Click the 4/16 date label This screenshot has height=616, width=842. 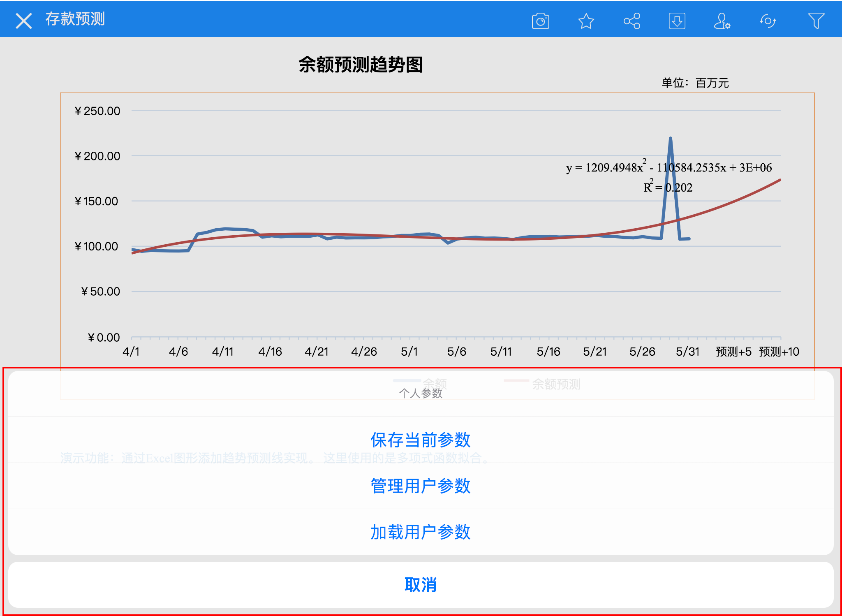[x=270, y=352]
